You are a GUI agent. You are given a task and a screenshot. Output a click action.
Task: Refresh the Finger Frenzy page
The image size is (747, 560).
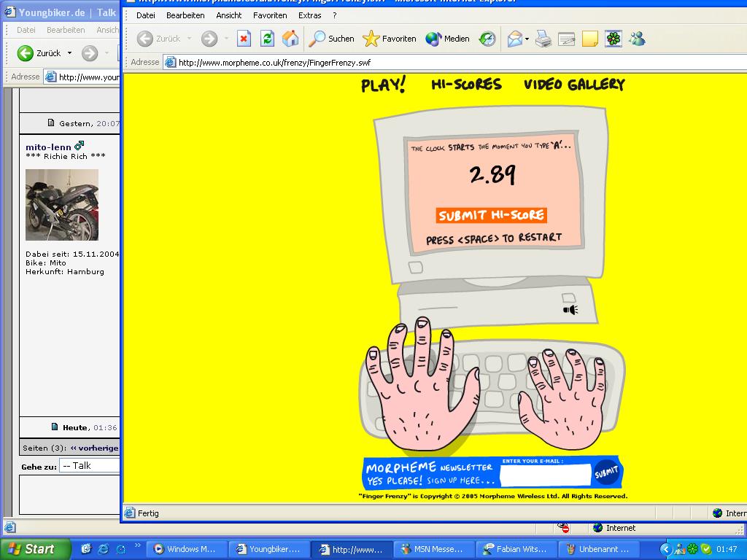(267, 39)
